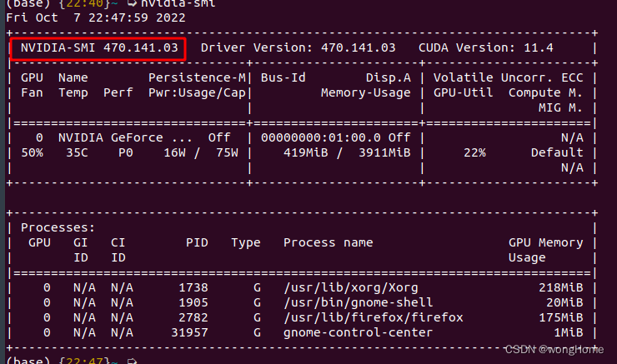Screen dimensions: 617x364
Task: Click PID '2782'
Action: [x=193, y=317]
